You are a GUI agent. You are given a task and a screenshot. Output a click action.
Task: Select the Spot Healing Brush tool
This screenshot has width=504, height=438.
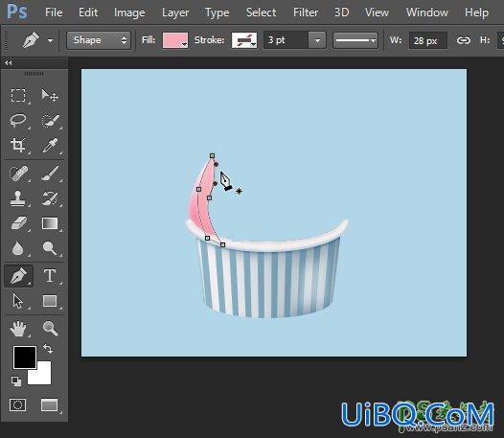point(18,173)
